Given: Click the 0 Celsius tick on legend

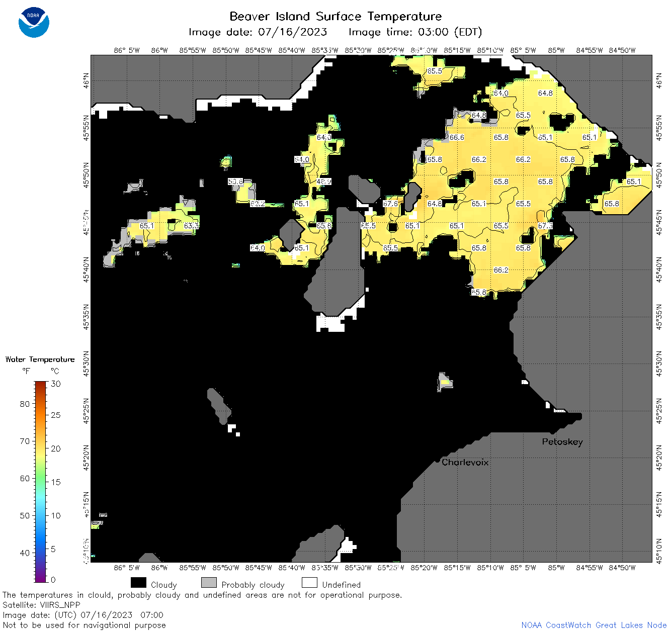Looking at the screenshot, I should [x=54, y=580].
